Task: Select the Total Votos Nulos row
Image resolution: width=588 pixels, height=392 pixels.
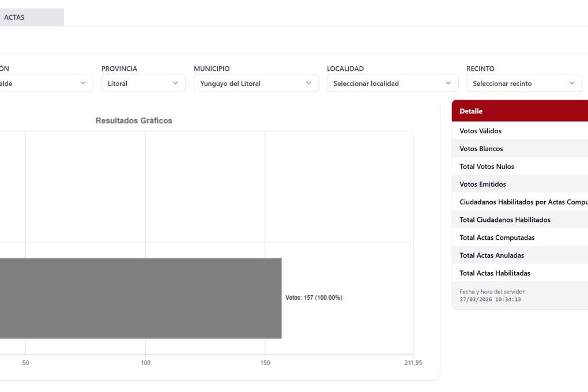Action: (519, 167)
